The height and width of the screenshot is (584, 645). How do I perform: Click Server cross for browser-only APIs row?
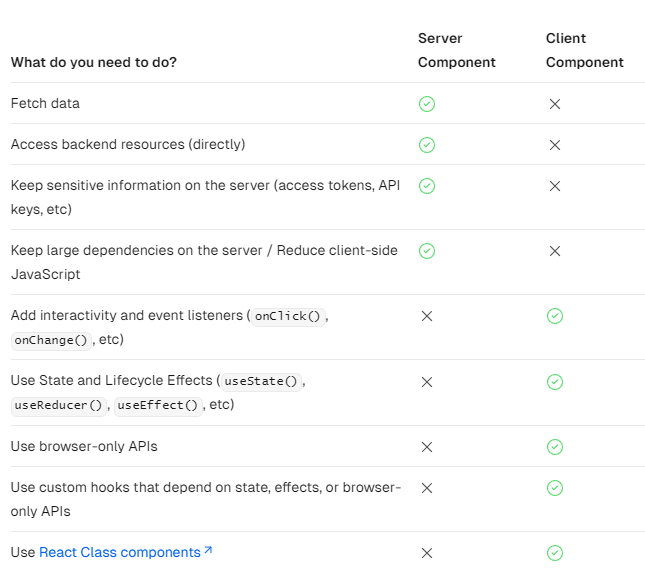pyautogui.click(x=427, y=447)
